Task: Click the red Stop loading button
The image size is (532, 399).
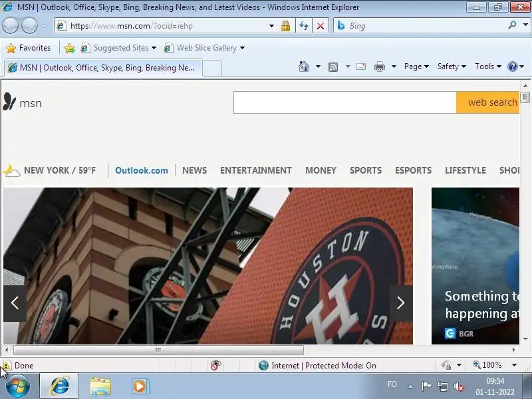Action: point(321,26)
